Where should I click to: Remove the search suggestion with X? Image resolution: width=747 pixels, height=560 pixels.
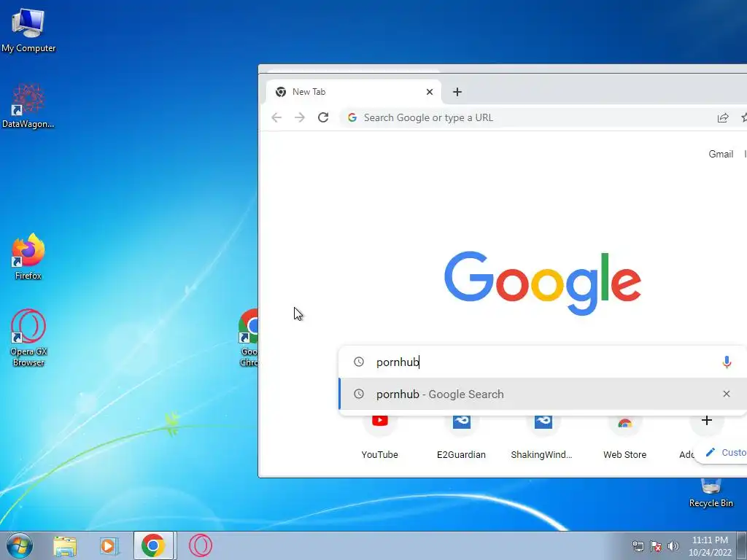pyautogui.click(x=727, y=394)
